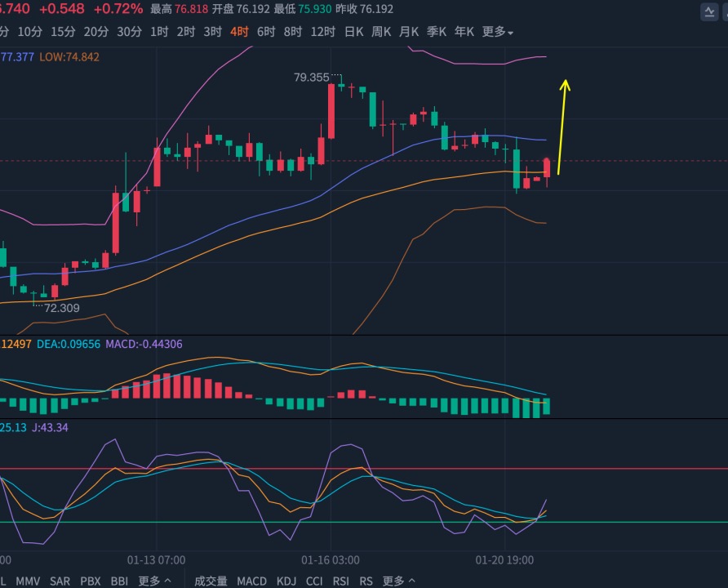The image size is (728, 588).
Task: Select the MACD sub-indicator button at bottom
Action: point(251,581)
